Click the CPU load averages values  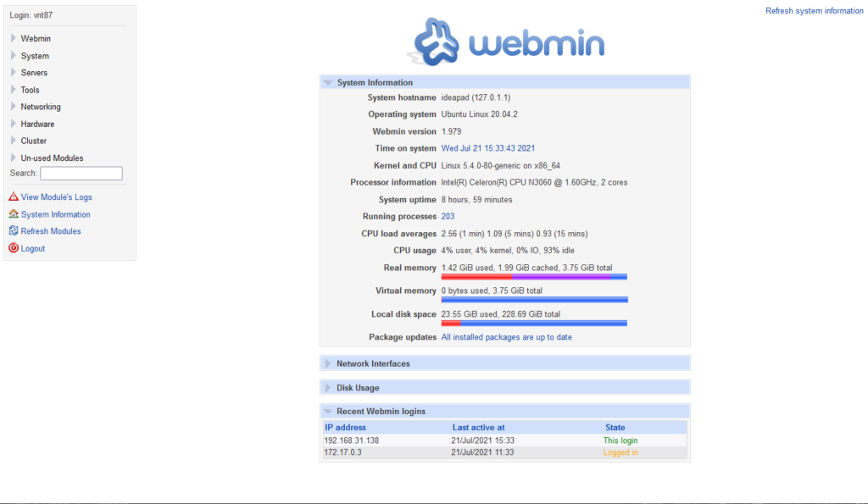pos(515,234)
